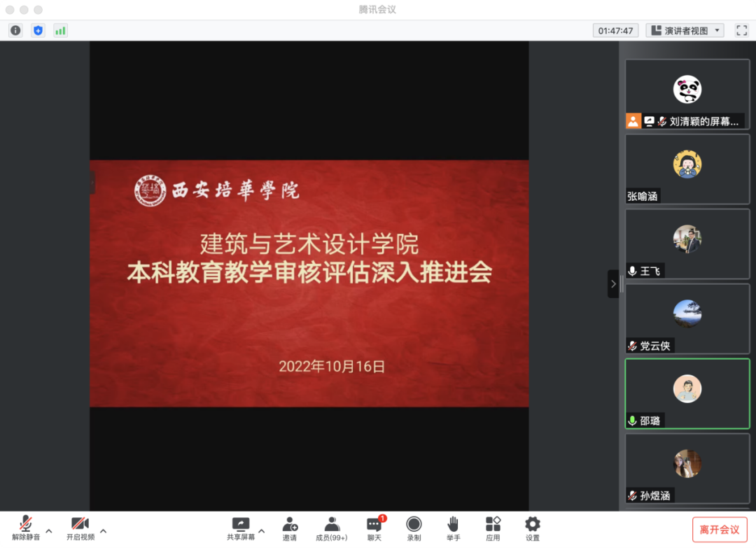Turn on video (开启视频)
756x548 pixels.
(80, 528)
